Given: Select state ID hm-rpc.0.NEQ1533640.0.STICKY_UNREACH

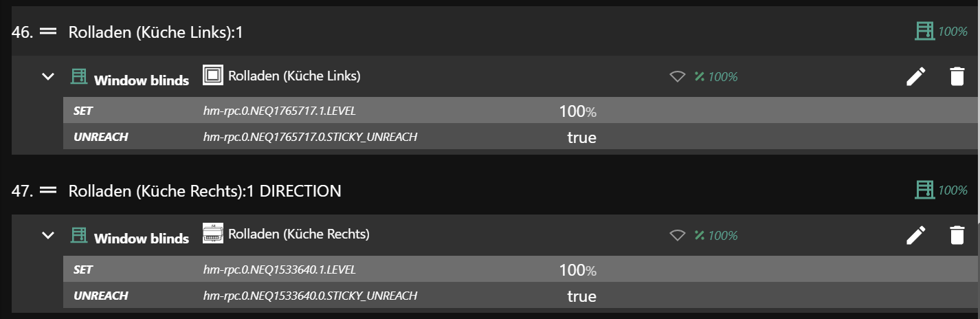Looking at the screenshot, I should [x=310, y=296].
